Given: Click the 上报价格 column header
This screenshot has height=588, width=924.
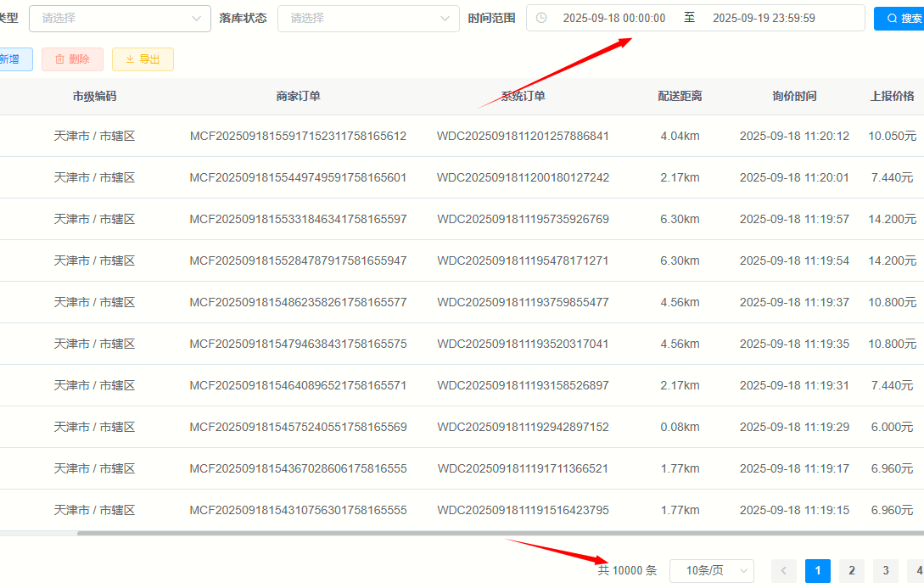Looking at the screenshot, I should (x=892, y=96).
